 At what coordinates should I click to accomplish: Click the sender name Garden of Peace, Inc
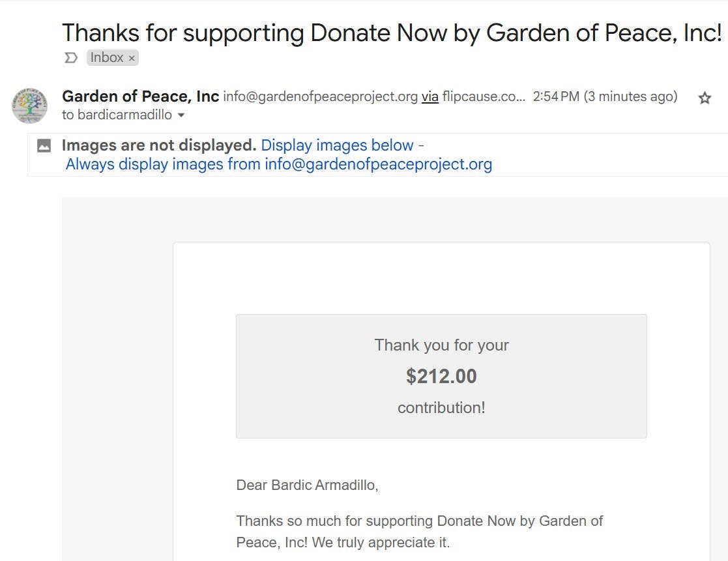(140, 96)
